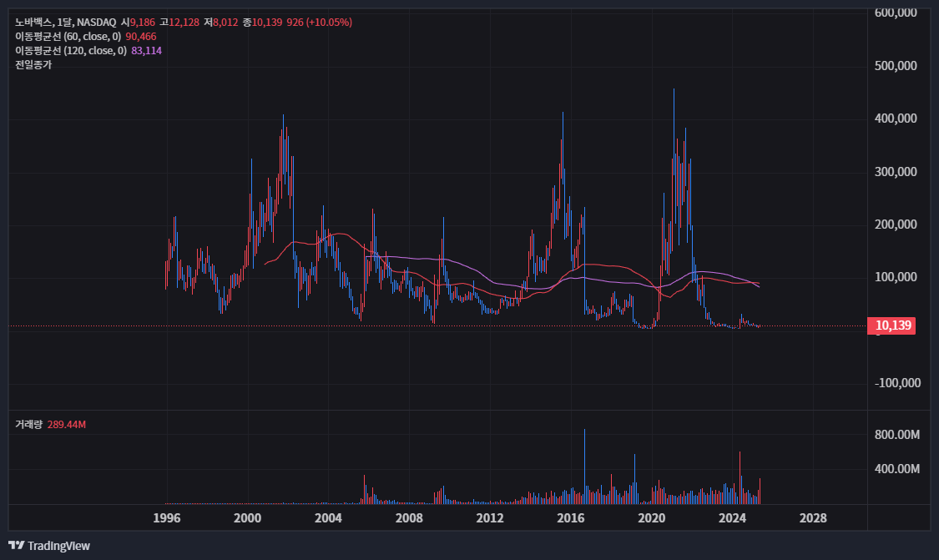Click the 2000 label on time axis
The width and height of the screenshot is (939, 560).
coord(247,518)
